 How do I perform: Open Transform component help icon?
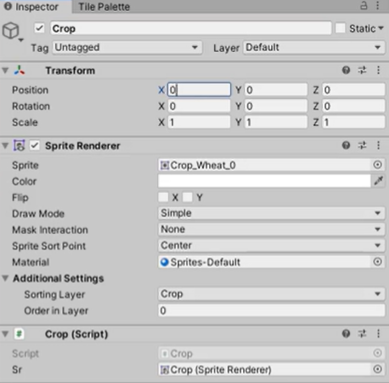point(346,70)
